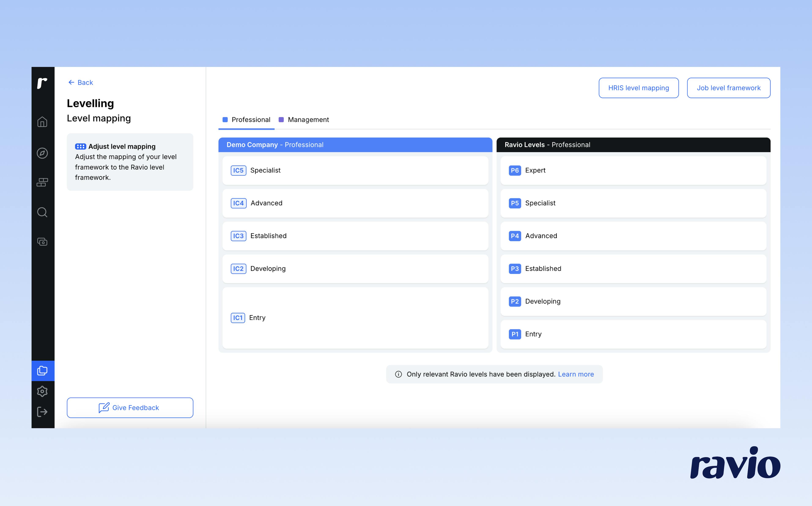
Task: Click the camera icon in the sidebar
Action: click(x=43, y=242)
